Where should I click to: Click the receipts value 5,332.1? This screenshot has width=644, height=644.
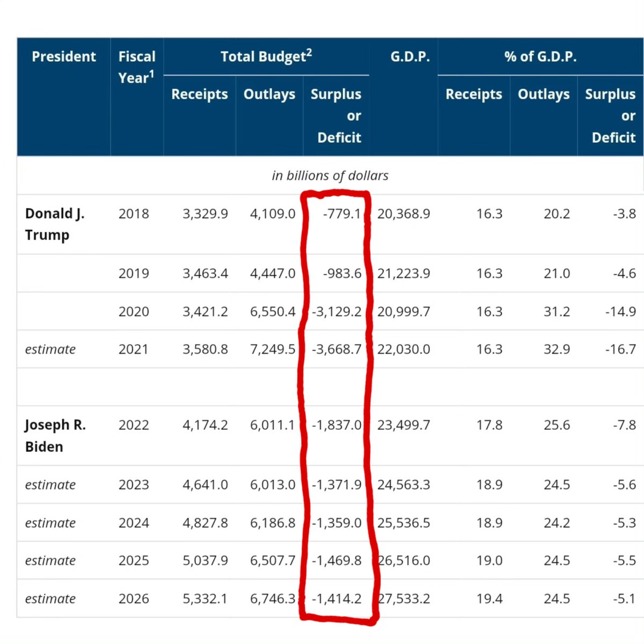tap(205, 598)
